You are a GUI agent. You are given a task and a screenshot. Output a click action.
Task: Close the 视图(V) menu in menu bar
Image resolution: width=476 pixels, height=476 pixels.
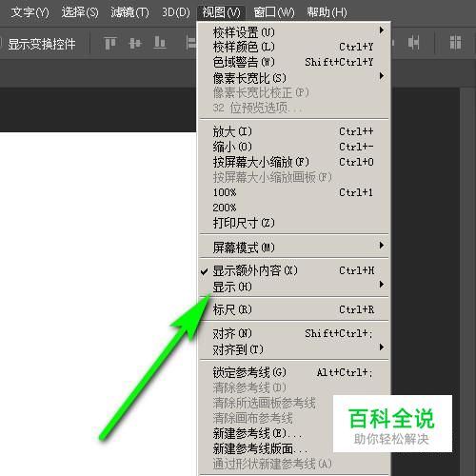(x=221, y=12)
